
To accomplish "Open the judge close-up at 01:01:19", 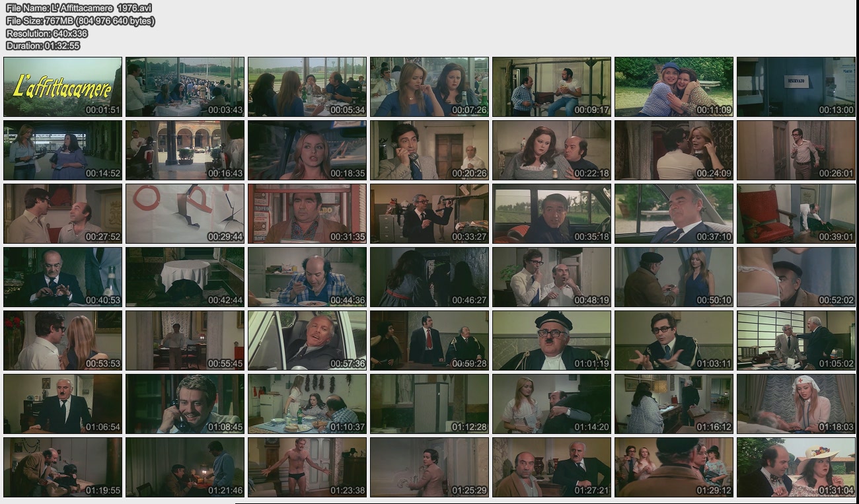I will (552, 340).
